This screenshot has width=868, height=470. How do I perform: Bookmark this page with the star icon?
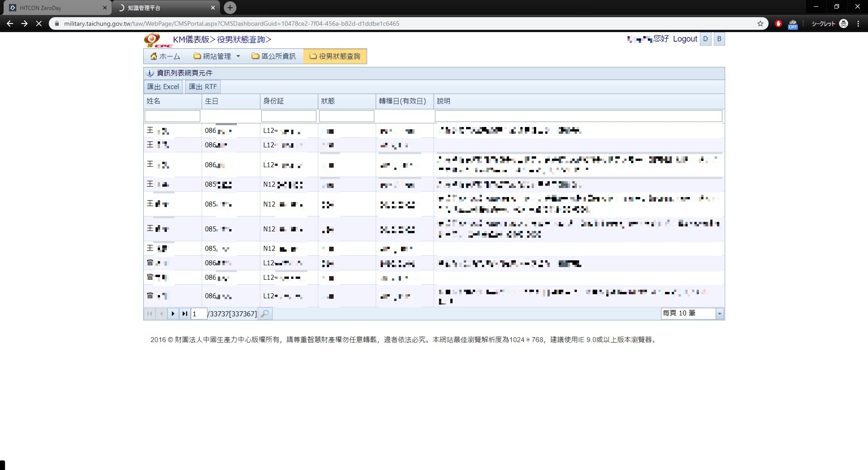coord(760,23)
